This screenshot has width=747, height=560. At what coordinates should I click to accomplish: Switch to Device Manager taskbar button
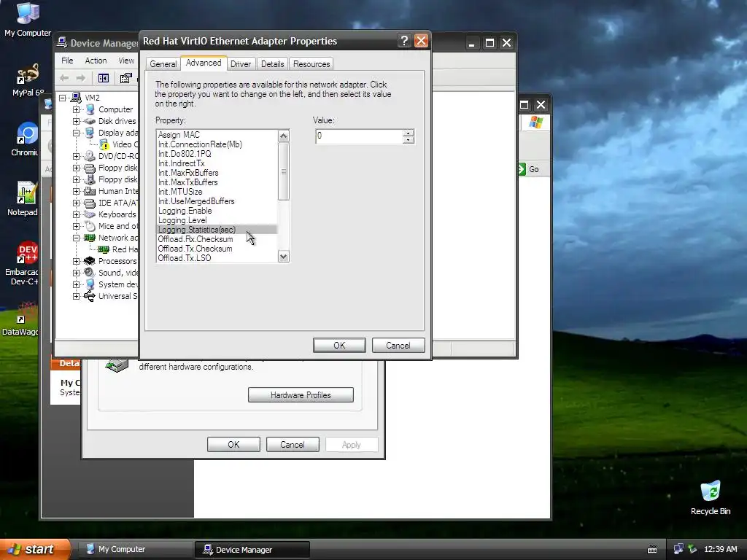point(252,550)
